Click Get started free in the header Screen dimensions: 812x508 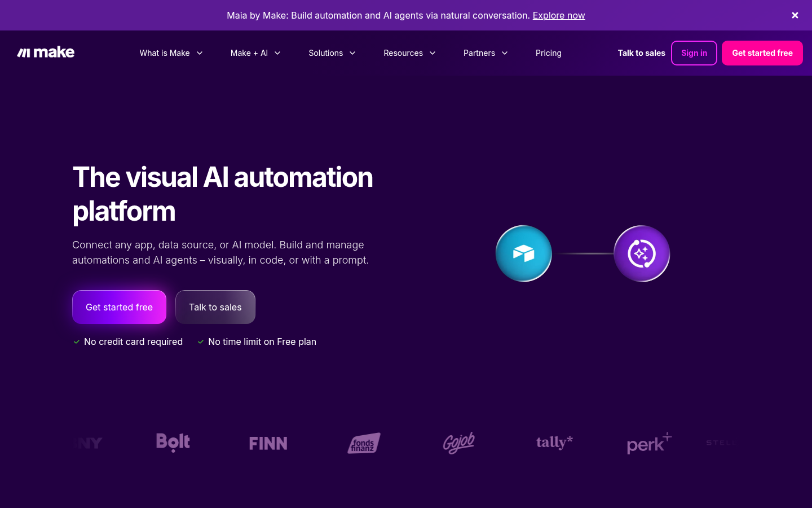click(x=762, y=53)
